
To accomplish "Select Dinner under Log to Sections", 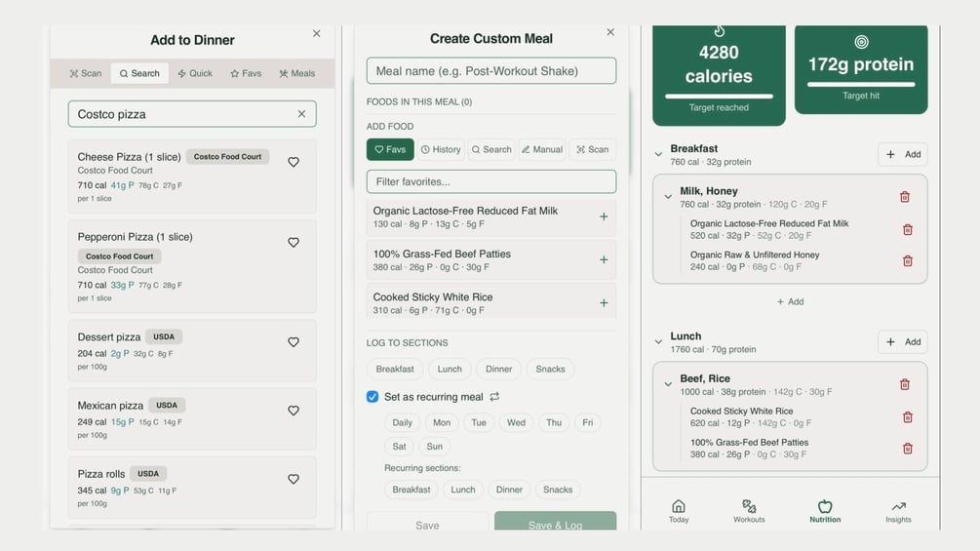I will [498, 370].
